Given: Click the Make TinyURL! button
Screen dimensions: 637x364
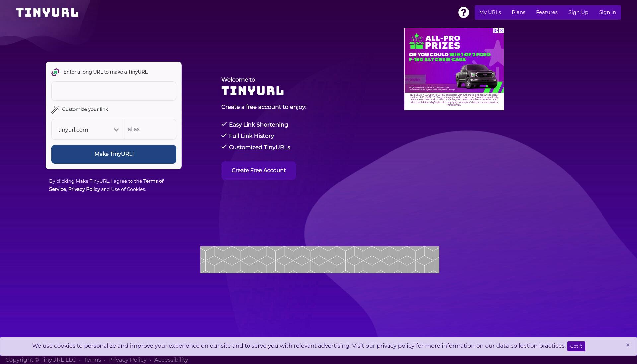Looking at the screenshot, I should coord(114,154).
